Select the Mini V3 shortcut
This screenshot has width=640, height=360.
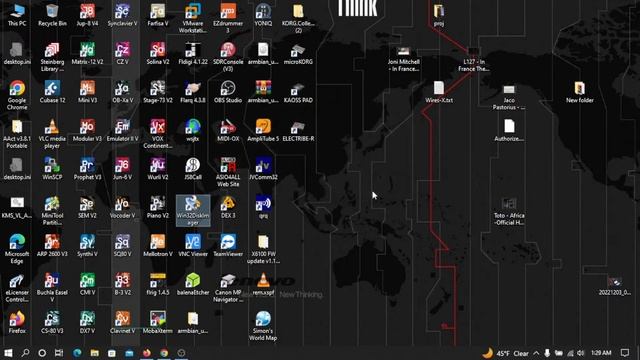(x=87, y=92)
